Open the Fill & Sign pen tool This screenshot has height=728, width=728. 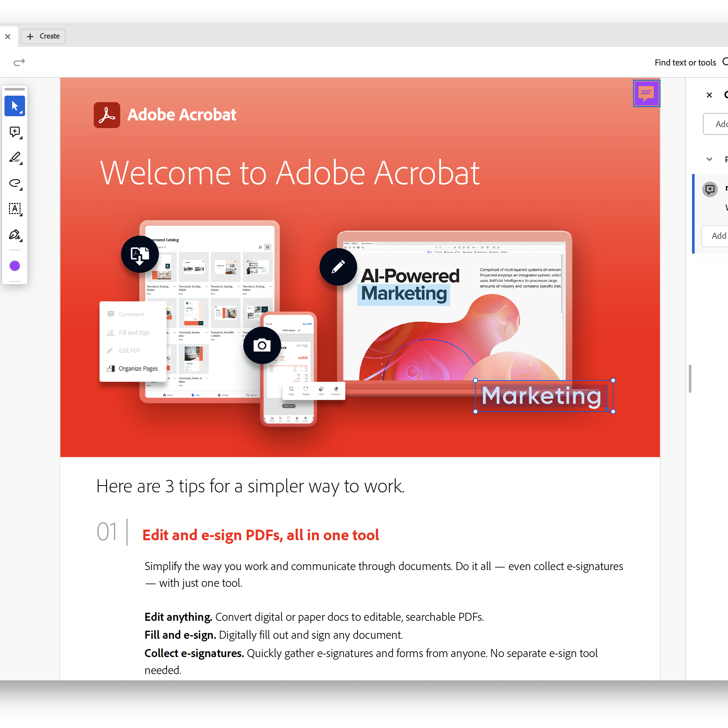tap(15, 235)
